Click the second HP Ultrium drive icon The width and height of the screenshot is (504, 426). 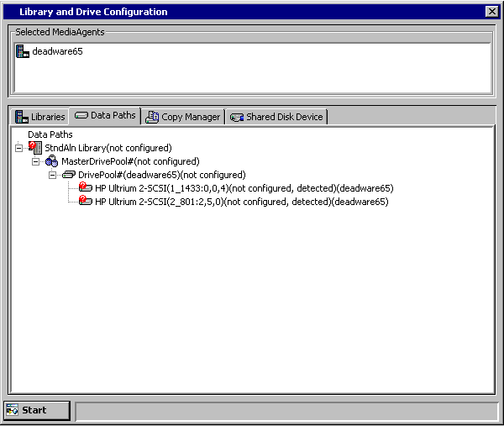[x=86, y=202]
